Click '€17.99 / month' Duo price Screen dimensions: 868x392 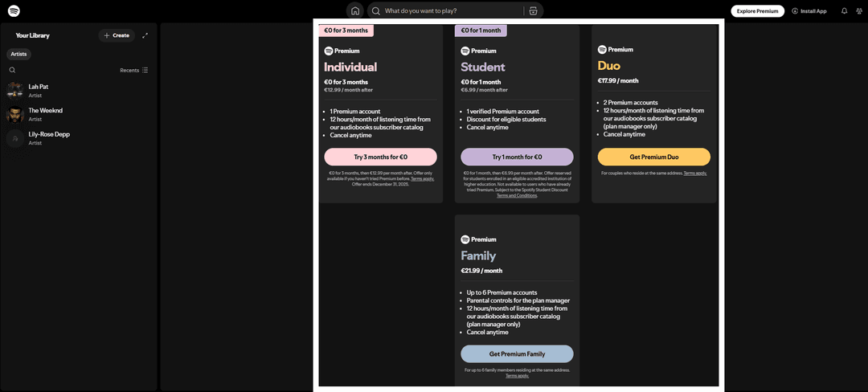tap(618, 80)
